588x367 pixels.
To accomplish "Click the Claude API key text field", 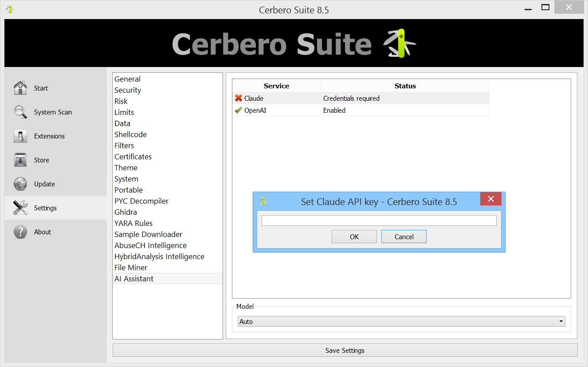I will pyautogui.click(x=379, y=221).
